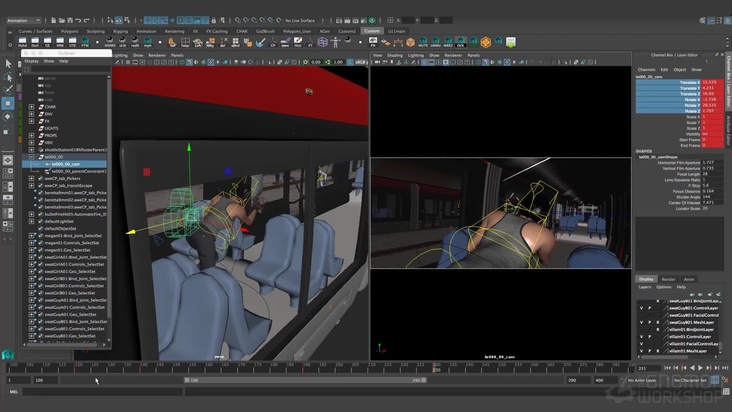Viewport: 732px width, 412px height.
Task: Click the time slider ruler
Action: coord(300,369)
